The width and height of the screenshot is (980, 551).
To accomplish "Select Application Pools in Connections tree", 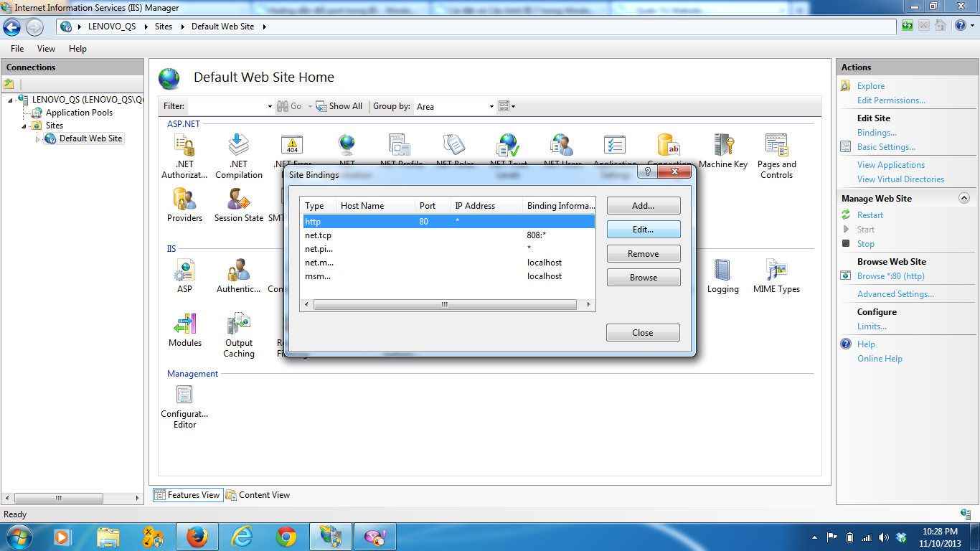I will click(79, 113).
